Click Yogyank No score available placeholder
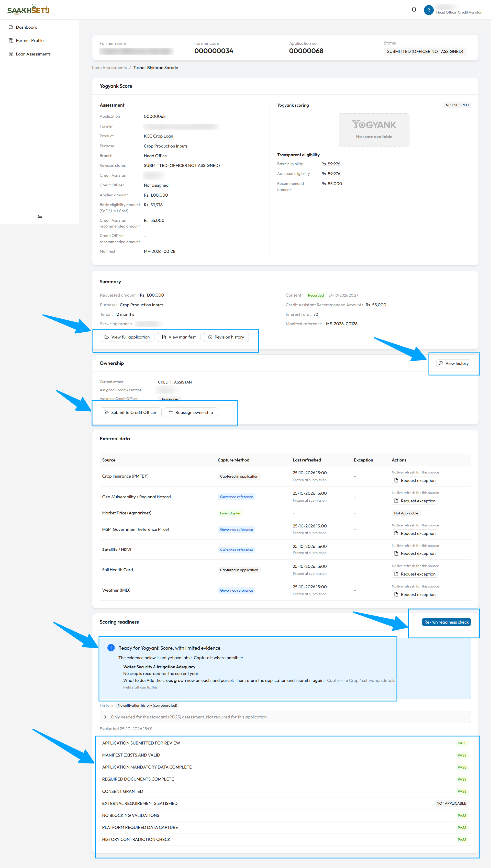491x868 pixels. click(x=374, y=130)
